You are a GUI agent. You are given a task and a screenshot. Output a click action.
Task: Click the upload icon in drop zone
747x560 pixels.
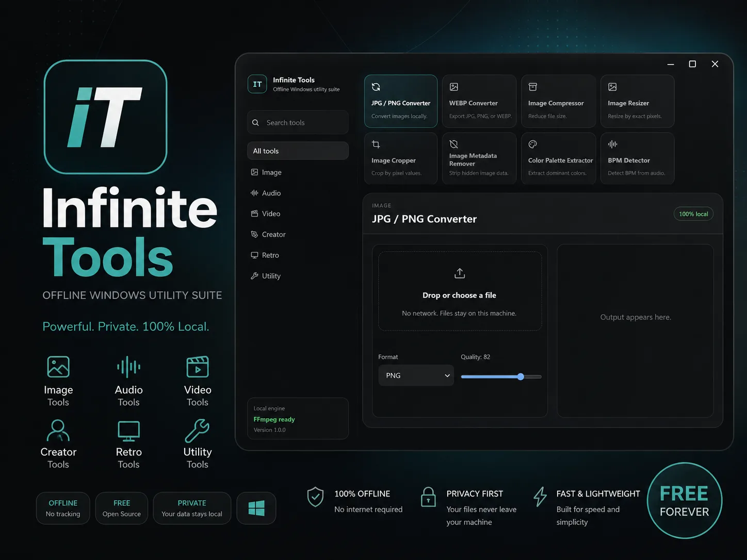pos(460,273)
